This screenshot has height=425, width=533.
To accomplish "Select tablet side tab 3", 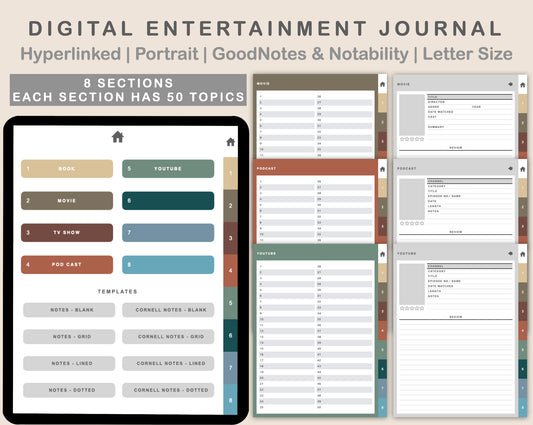I will click(230, 238).
